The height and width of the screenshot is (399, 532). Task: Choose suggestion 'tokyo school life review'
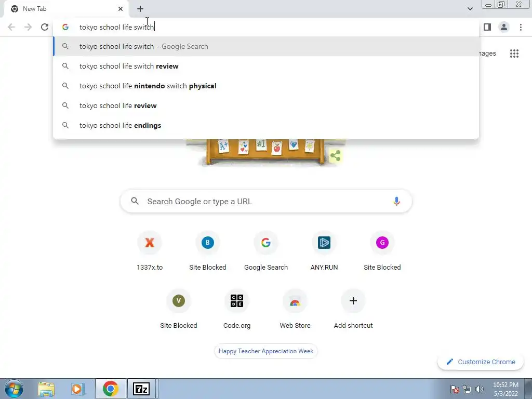click(x=266, y=105)
